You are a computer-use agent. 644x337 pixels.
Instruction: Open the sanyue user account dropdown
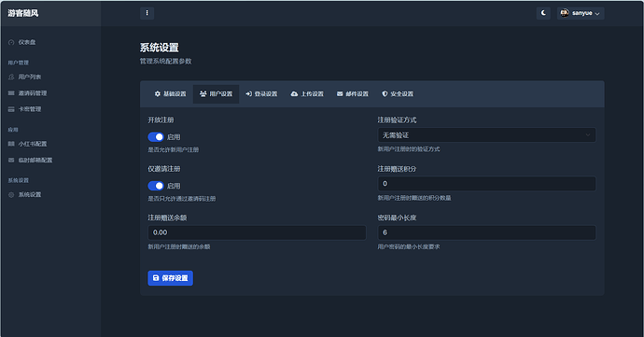[x=581, y=13]
